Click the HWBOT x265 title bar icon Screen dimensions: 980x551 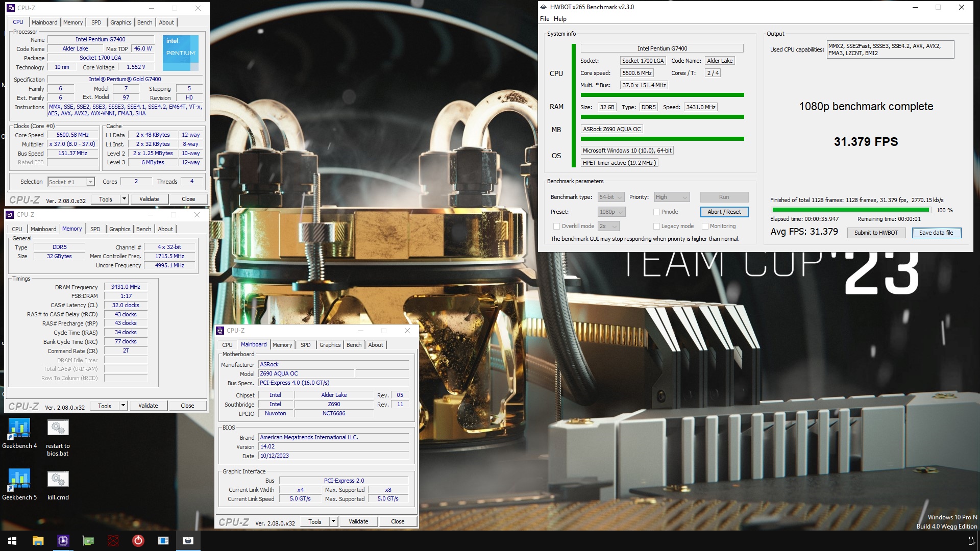pos(543,7)
